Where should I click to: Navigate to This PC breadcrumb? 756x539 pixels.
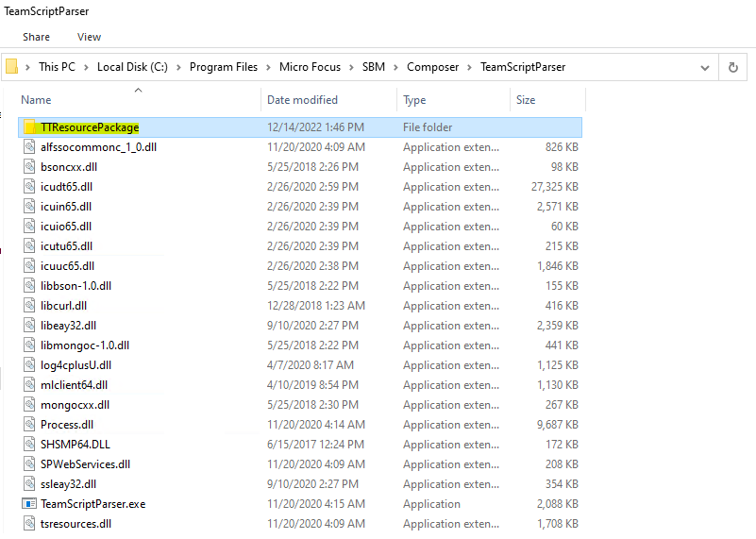tap(57, 67)
